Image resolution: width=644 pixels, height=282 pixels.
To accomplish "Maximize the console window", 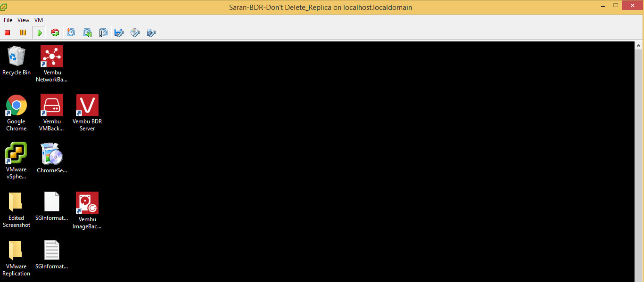I will click(x=615, y=5).
